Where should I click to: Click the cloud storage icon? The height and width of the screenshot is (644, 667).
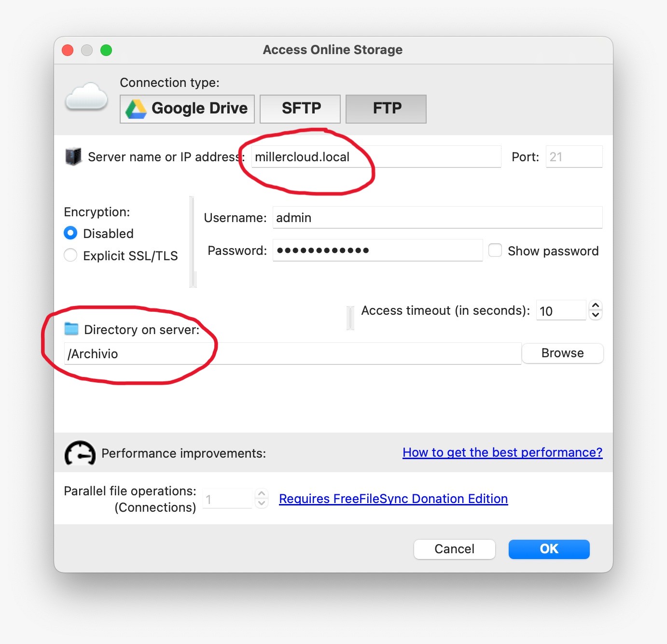pyautogui.click(x=87, y=97)
